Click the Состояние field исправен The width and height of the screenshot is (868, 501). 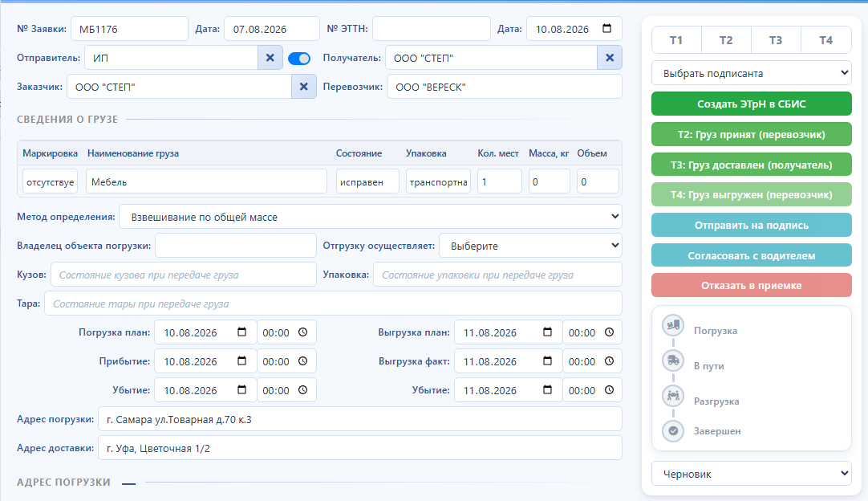(367, 181)
